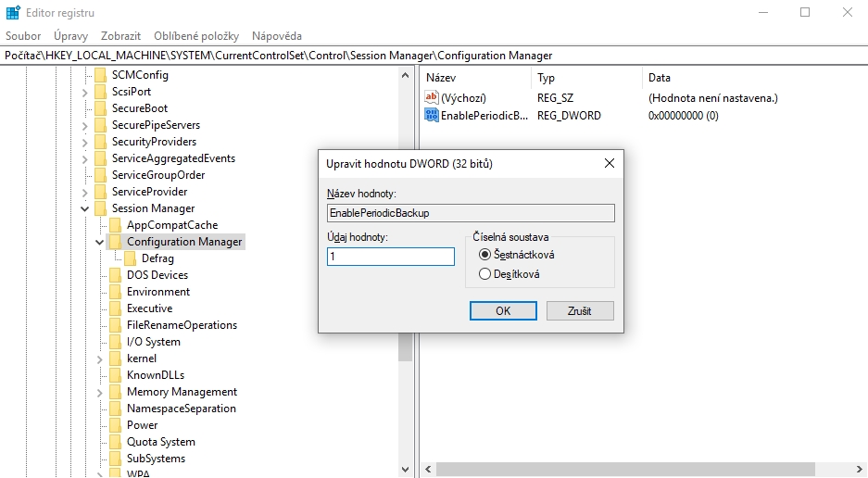Viewport: 868px width, 478px height.
Task: Click the Memory Management folder icon
Action: (115, 392)
